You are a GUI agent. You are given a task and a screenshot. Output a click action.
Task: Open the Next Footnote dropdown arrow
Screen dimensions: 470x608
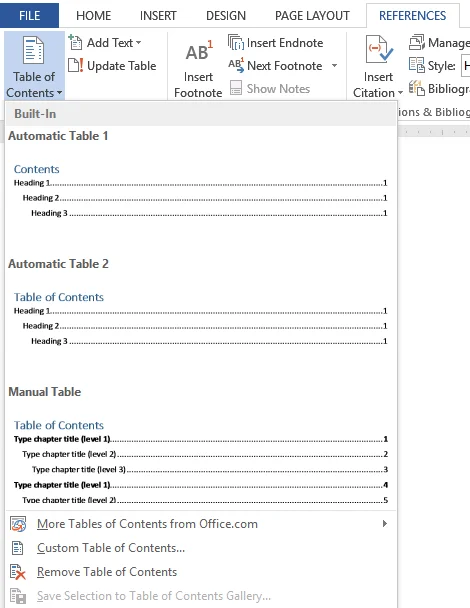[x=334, y=66]
